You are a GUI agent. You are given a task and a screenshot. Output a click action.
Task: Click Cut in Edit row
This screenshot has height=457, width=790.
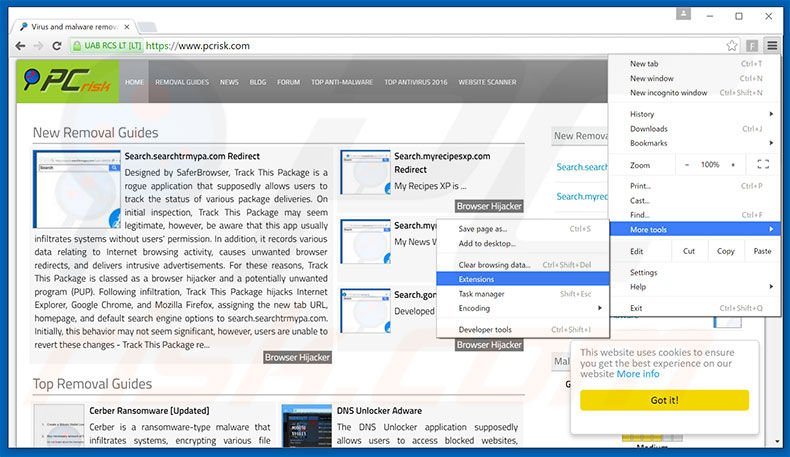pyautogui.click(x=689, y=251)
